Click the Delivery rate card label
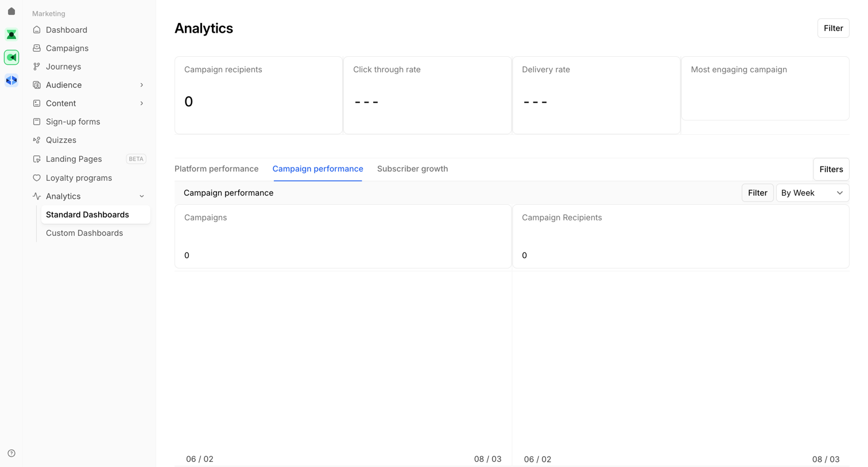Screen dimensions: 868x467 tap(546, 69)
